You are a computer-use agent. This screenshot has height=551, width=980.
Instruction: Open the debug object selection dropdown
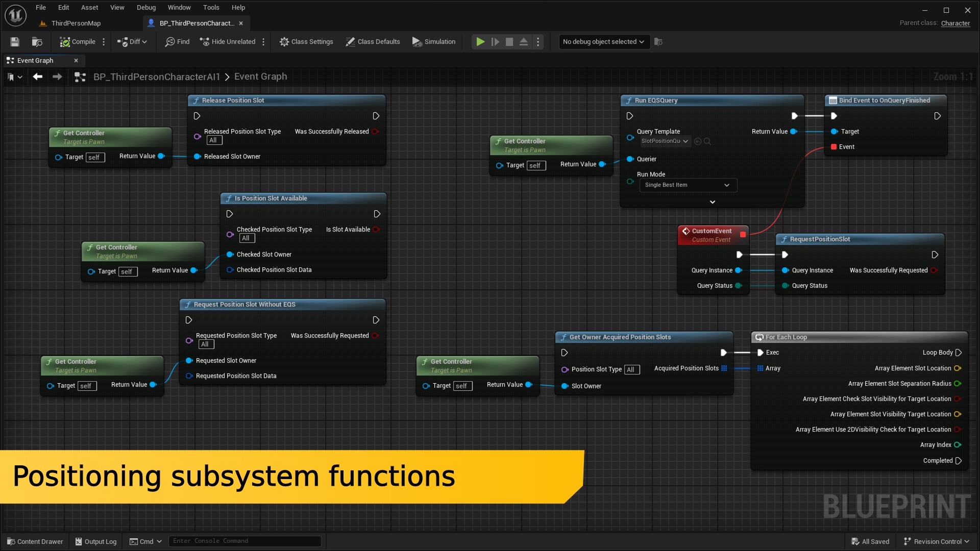tap(603, 42)
